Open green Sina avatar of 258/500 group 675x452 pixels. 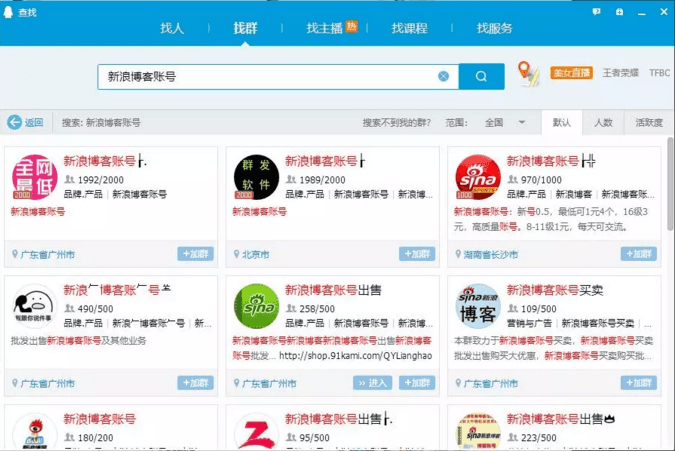point(257,306)
